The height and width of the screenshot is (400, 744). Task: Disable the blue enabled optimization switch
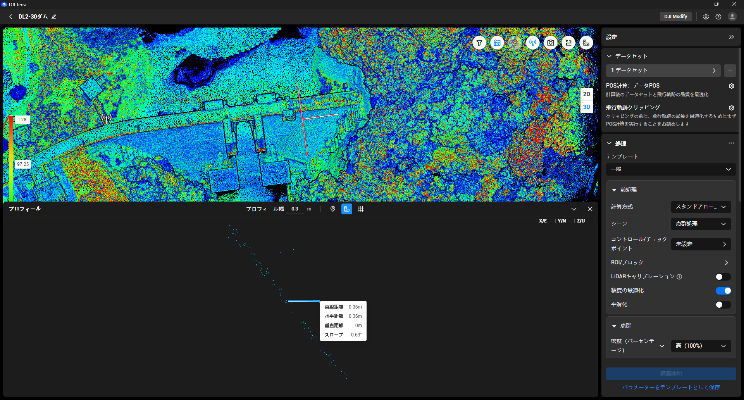(723, 290)
